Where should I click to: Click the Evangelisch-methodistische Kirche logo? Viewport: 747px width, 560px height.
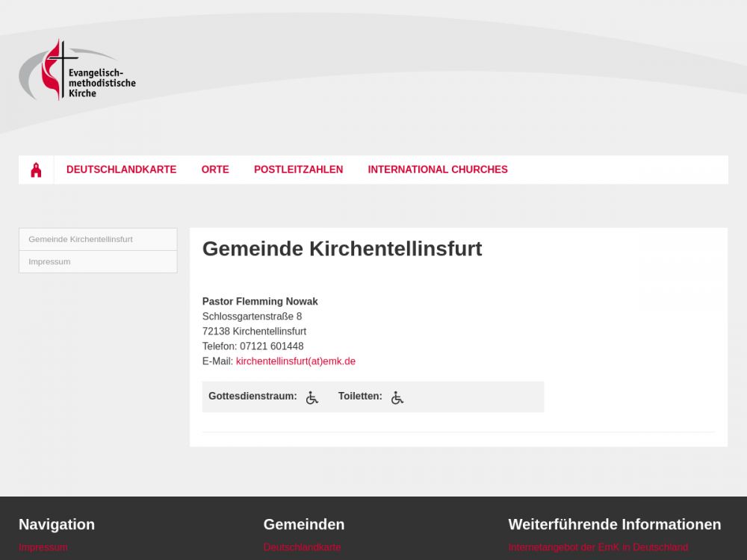pos(77,71)
